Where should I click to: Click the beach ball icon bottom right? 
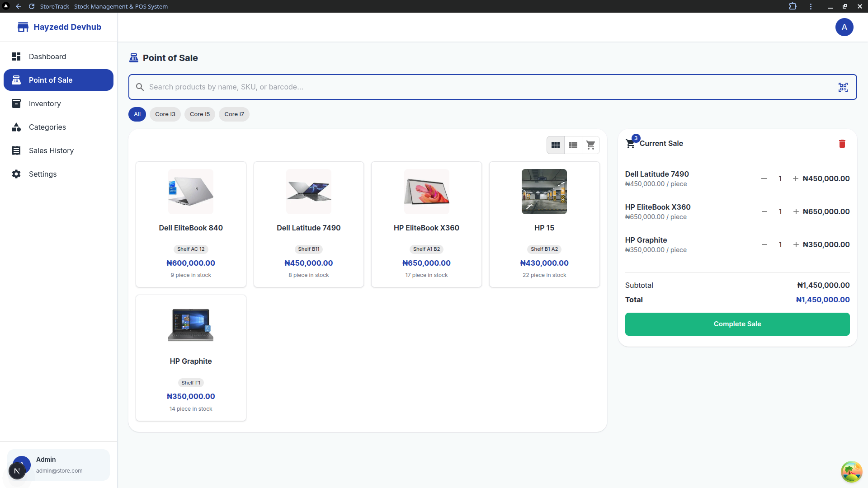[x=851, y=472]
